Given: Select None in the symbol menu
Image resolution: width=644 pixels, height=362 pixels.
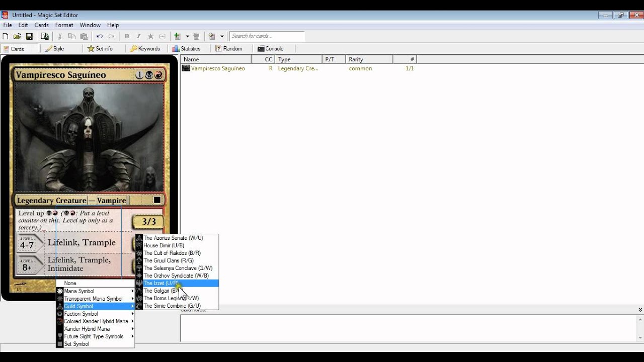Looking at the screenshot, I should (95, 283).
